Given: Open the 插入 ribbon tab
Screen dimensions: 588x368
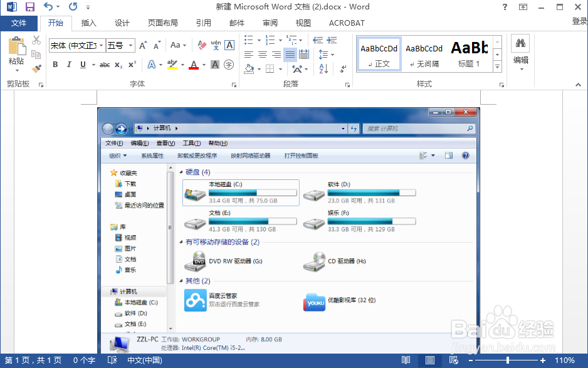Looking at the screenshot, I should [89, 23].
